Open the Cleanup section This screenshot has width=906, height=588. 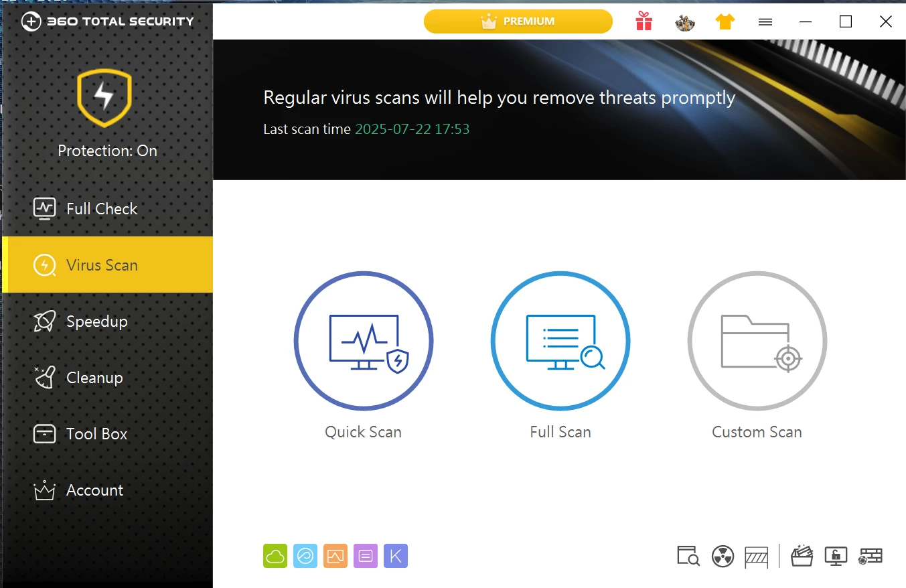[x=107, y=377]
